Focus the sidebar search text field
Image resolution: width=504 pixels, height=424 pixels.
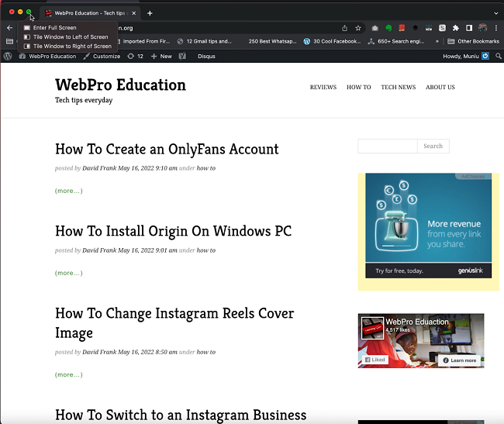tap(388, 147)
